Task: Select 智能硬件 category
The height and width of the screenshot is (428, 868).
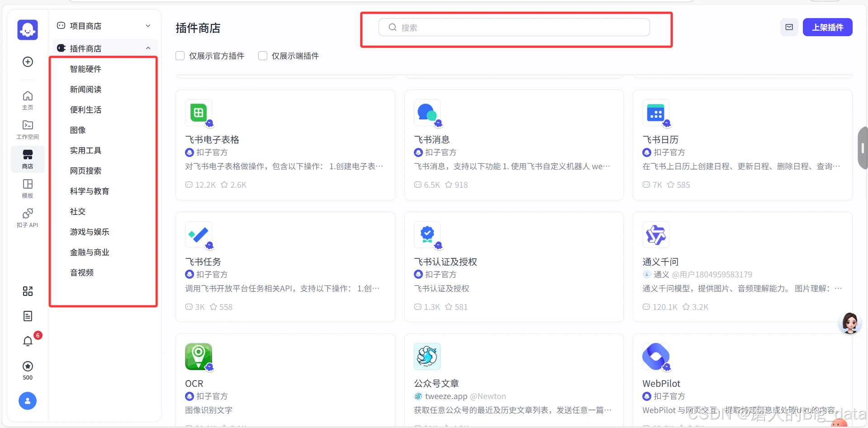Action: click(85, 69)
